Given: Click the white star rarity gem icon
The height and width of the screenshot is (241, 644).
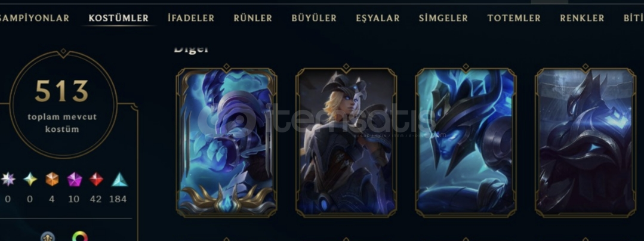Looking at the screenshot, I should (x=8, y=179).
